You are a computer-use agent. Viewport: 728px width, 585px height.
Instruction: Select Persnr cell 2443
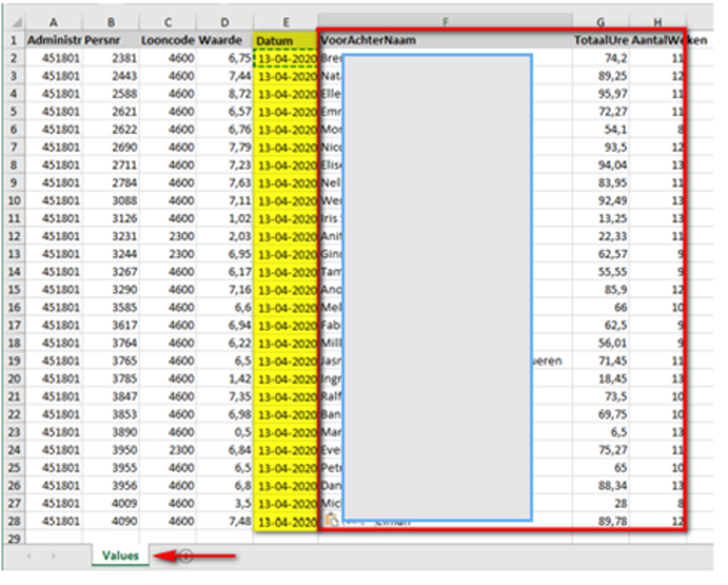pos(111,76)
